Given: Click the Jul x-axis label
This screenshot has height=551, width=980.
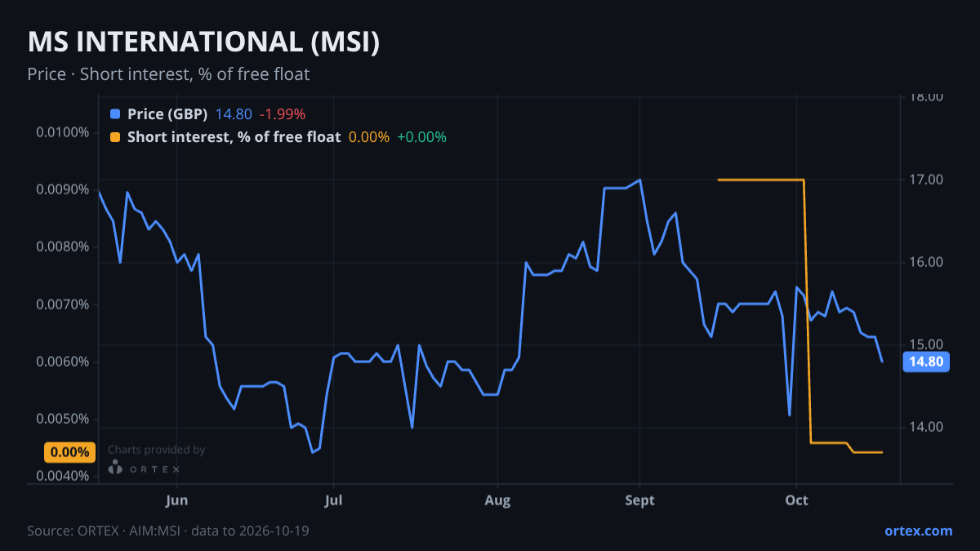Looking at the screenshot, I should coord(332,500).
